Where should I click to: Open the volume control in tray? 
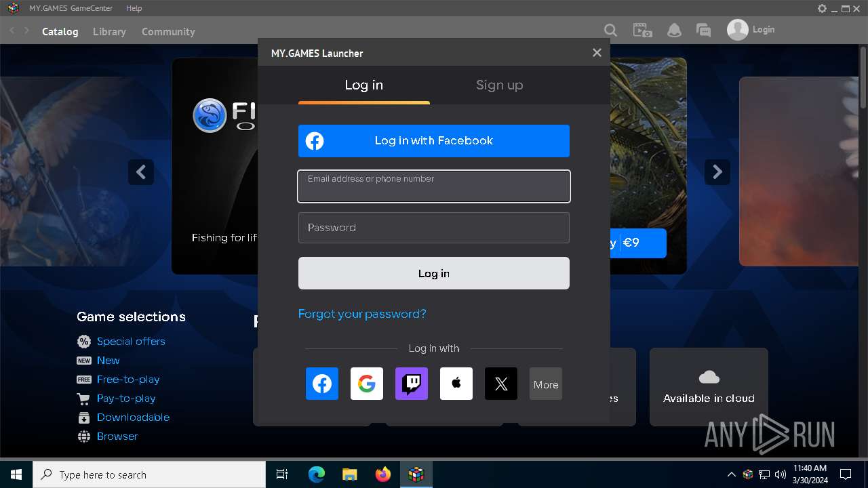(780, 474)
